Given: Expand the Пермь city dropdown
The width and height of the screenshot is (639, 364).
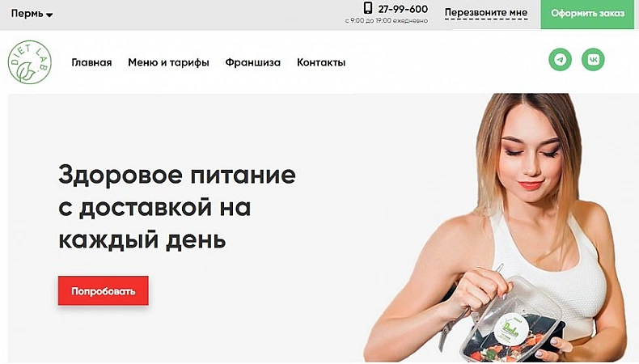Looking at the screenshot, I should click(x=32, y=14).
